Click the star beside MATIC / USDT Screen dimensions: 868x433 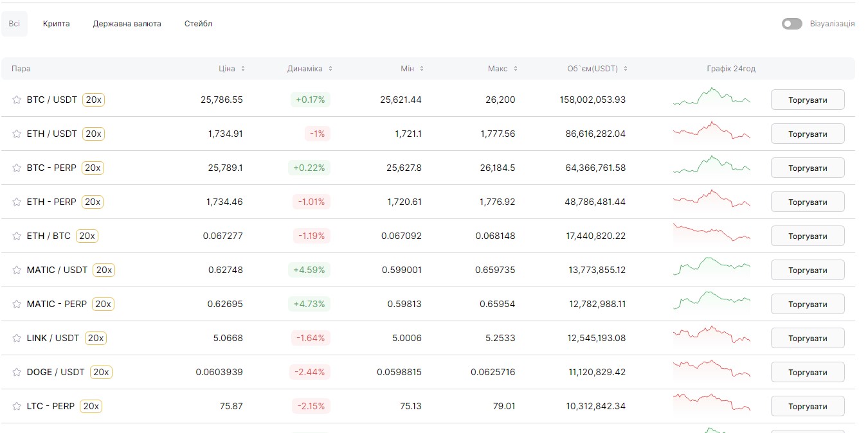coord(17,270)
